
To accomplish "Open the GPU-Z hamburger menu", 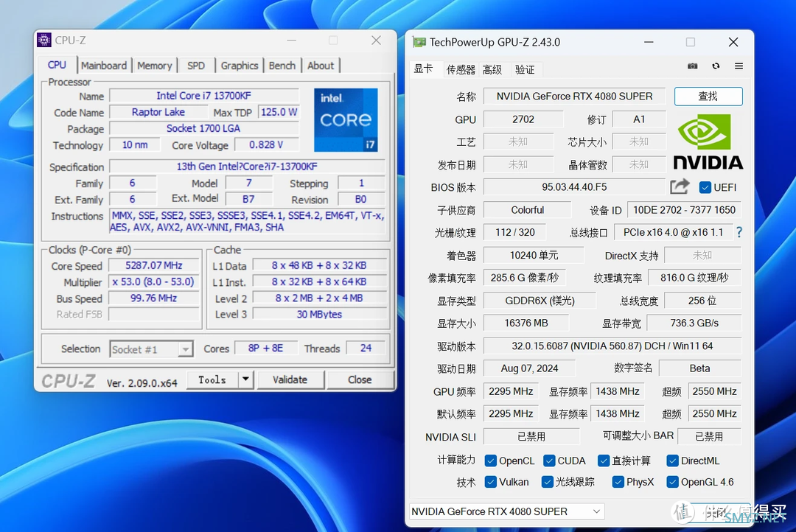I will pyautogui.click(x=739, y=66).
